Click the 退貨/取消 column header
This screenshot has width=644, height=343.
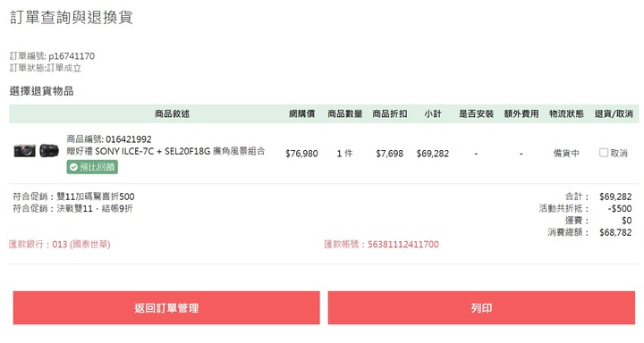tap(614, 113)
